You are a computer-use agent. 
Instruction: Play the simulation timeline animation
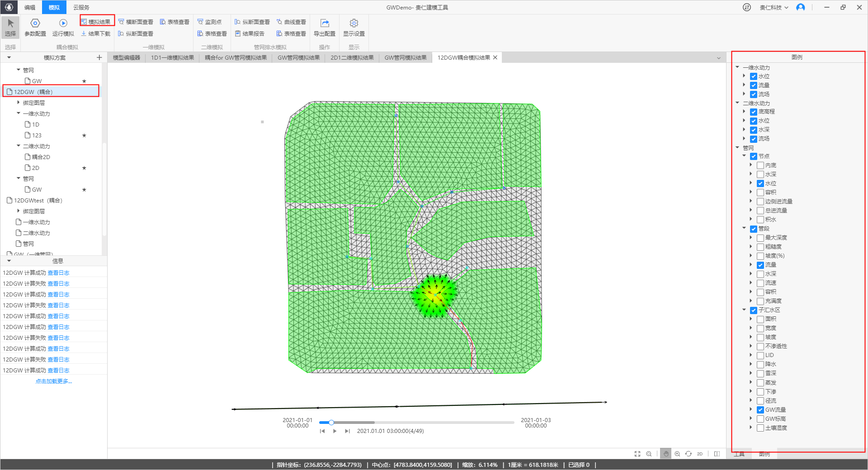[x=335, y=431]
